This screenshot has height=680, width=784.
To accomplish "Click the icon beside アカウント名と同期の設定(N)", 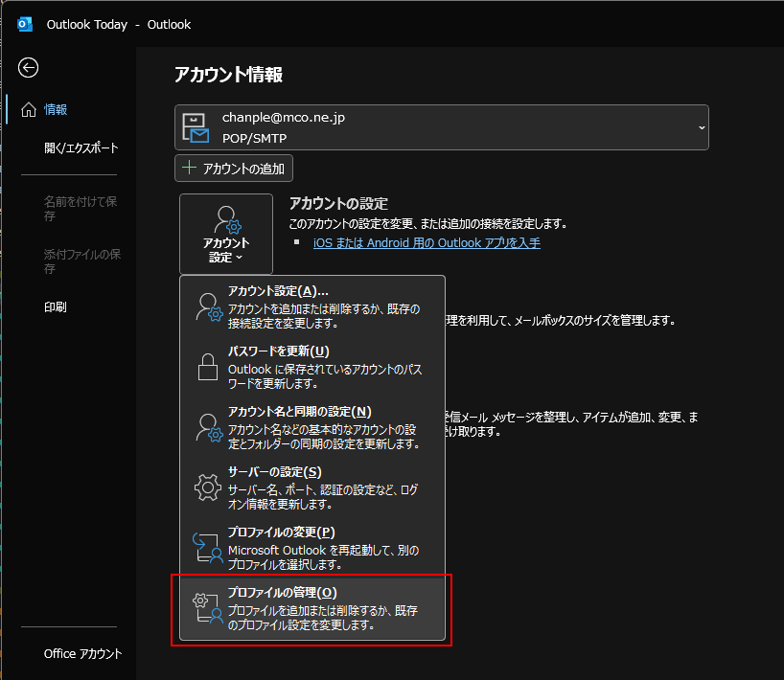I will [x=209, y=428].
